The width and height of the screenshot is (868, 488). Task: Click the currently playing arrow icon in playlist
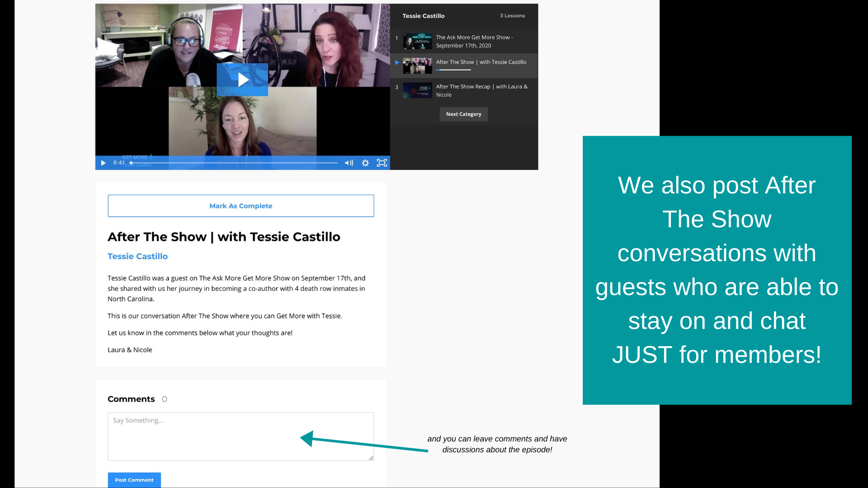397,62
